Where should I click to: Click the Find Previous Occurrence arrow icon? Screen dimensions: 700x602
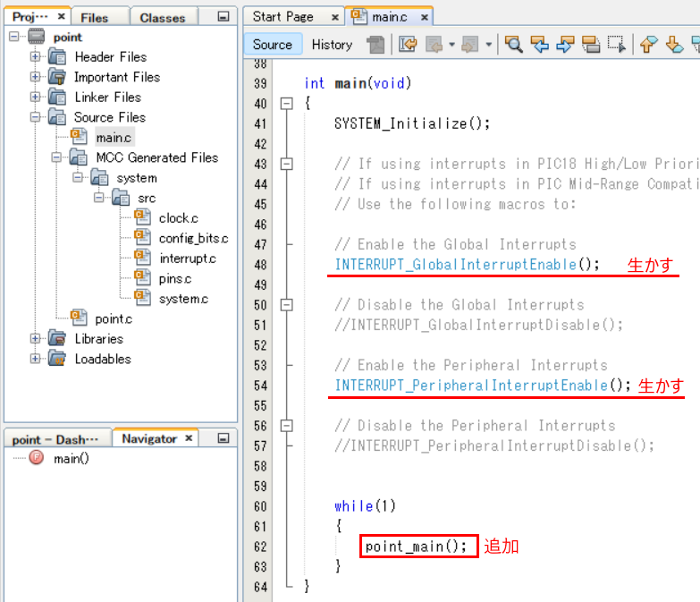(x=539, y=44)
